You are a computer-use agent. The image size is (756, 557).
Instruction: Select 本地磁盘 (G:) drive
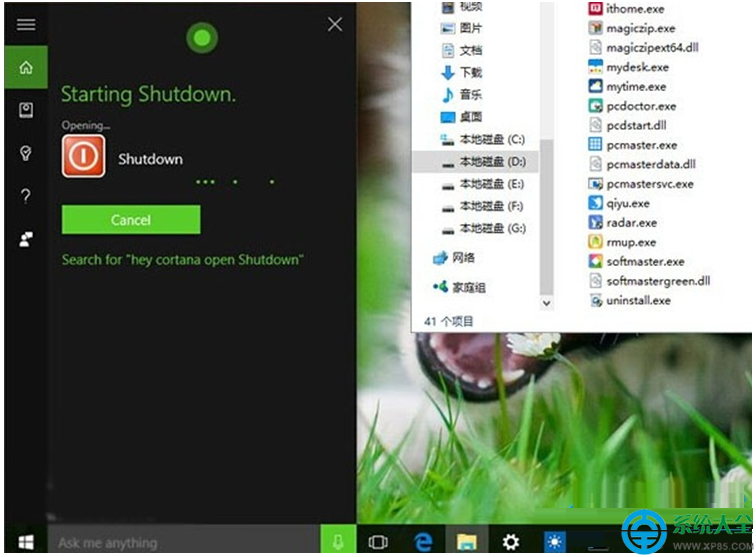click(x=484, y=228)
